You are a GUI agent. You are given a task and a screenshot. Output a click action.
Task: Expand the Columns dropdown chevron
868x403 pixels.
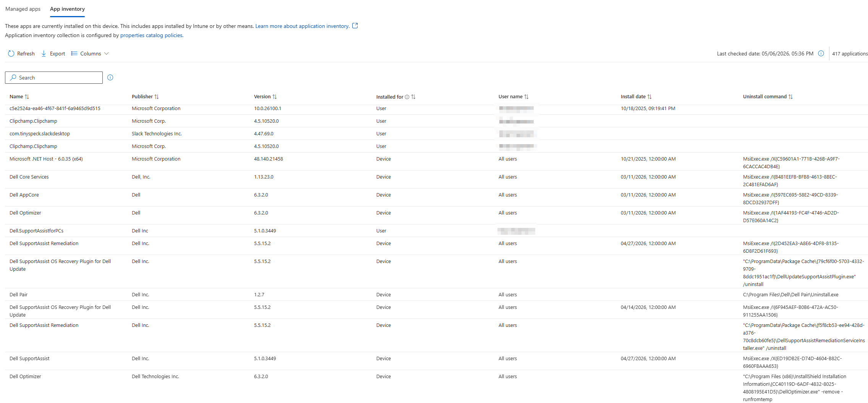point(107,54)
